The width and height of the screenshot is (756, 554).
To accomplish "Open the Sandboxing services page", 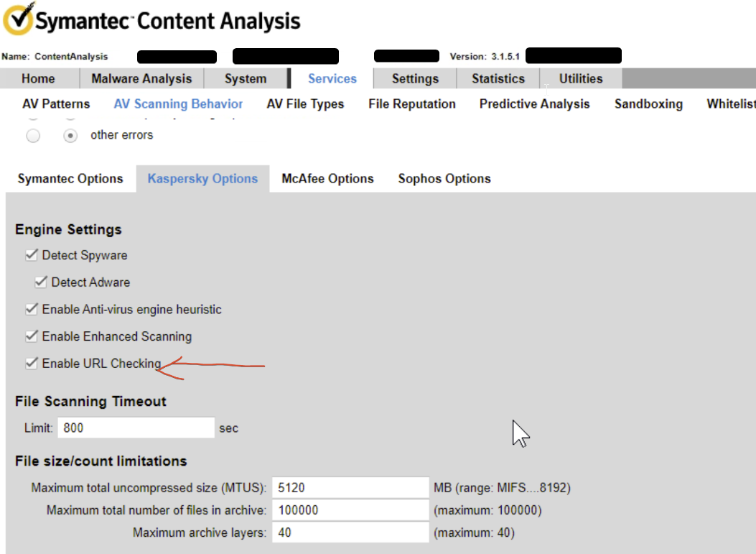I will click(648, 104).
